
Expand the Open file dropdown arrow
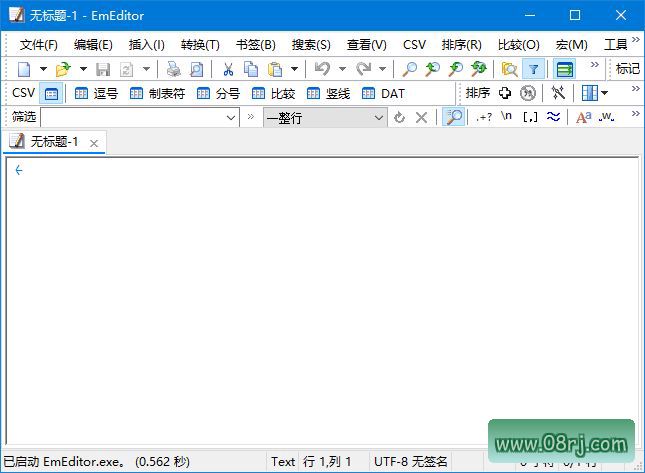pos(83,69)
